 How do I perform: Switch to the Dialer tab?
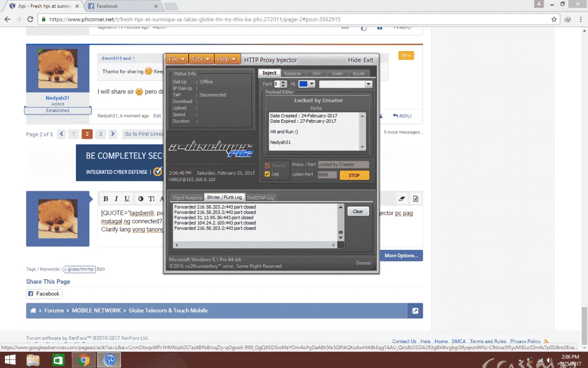tap(337, 74)
